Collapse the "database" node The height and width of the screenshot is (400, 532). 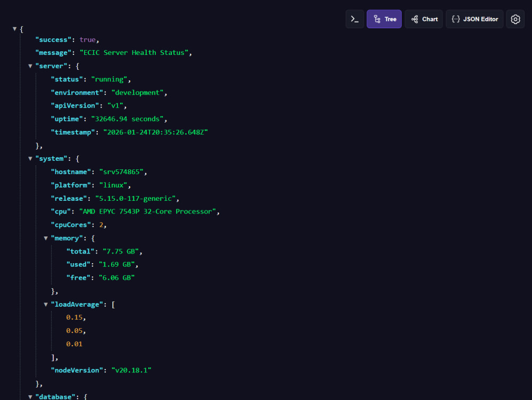(30, 397)
